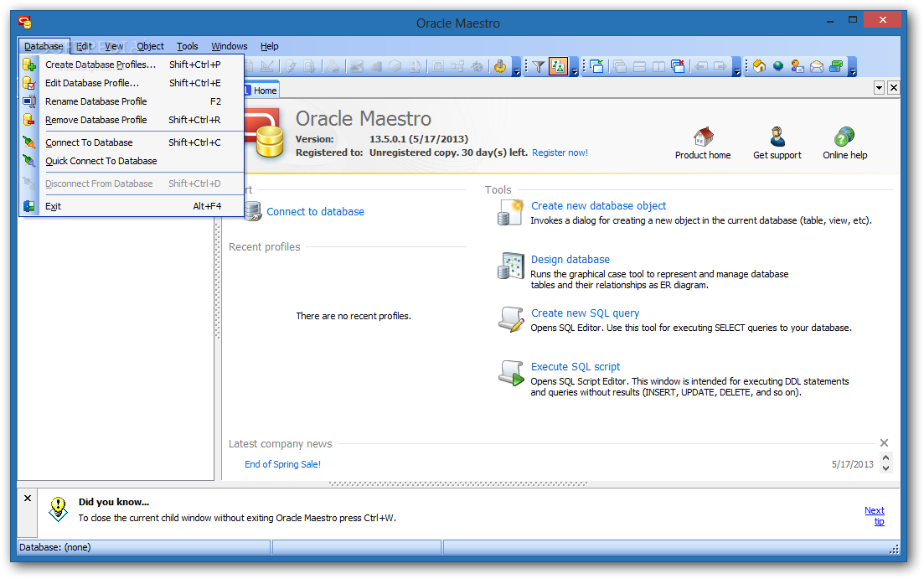Click the globe website toolbar icon
This screenshot has width=924, height=579.
tap(778, 67)
